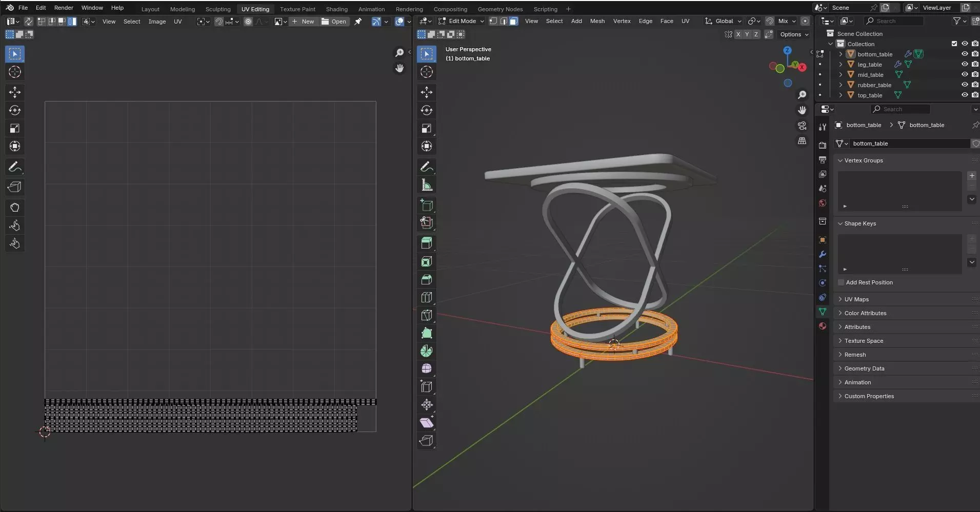Click Z axis on navigation gizmo
Screen dimensions: 980x512
(x=787, y=50)
